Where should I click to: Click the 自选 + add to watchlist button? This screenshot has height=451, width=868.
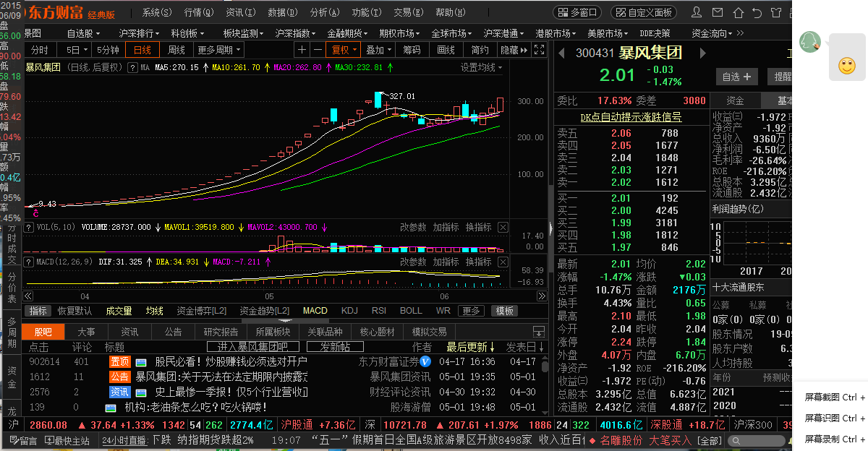pos(737,77)
